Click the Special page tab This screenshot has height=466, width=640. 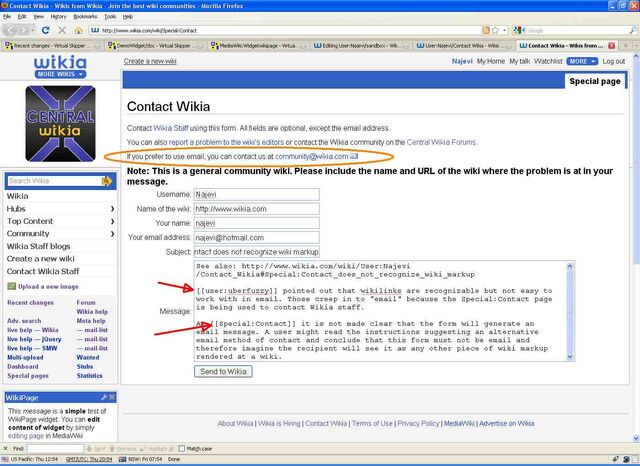[595, 81]
